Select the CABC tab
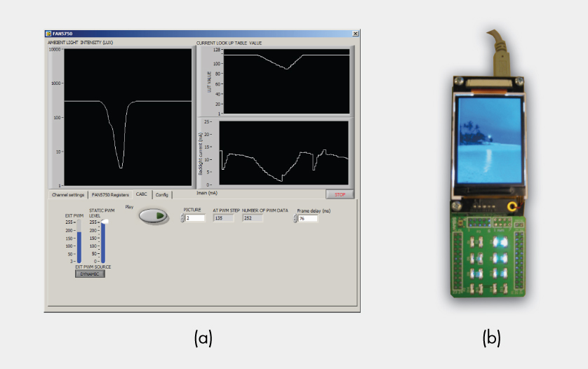588x369 pixels. pyautogui.click(x=142, y=194)
